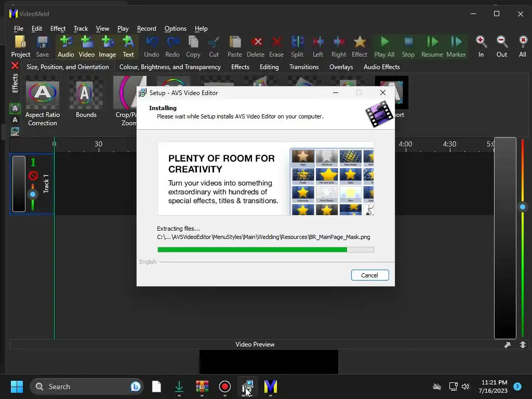
Task: Click the Delete toolbar icon
Action: (x=256, y=46)
